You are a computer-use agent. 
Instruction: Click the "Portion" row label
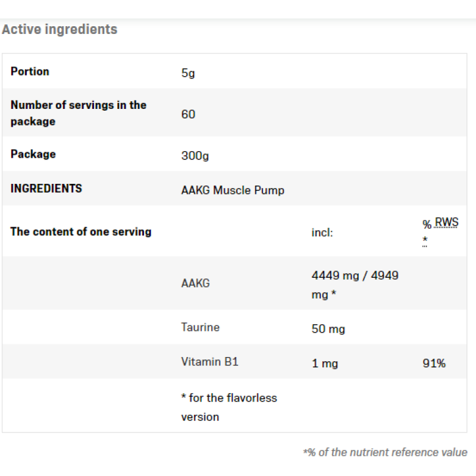click(30, 71)
